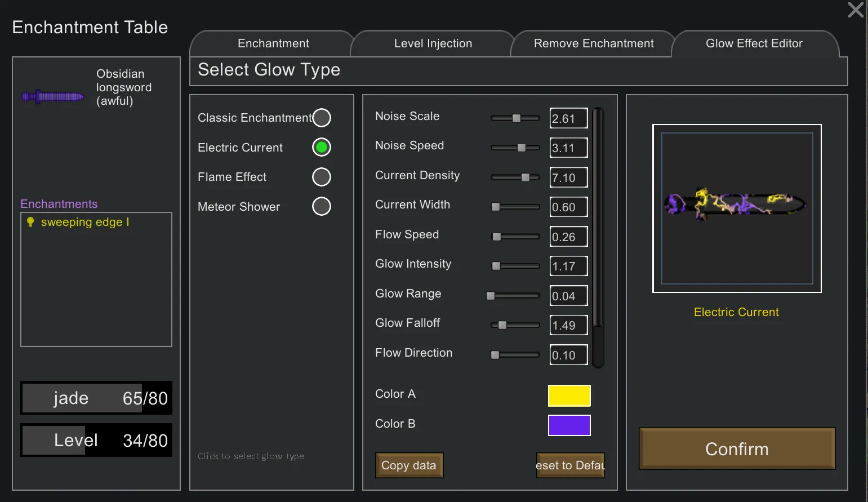The height and width of the screenshot is (502, 868).
Task: Click the sweeping edge I lightbulb icon
Action: pyautogui.click(x=30, y=222)
